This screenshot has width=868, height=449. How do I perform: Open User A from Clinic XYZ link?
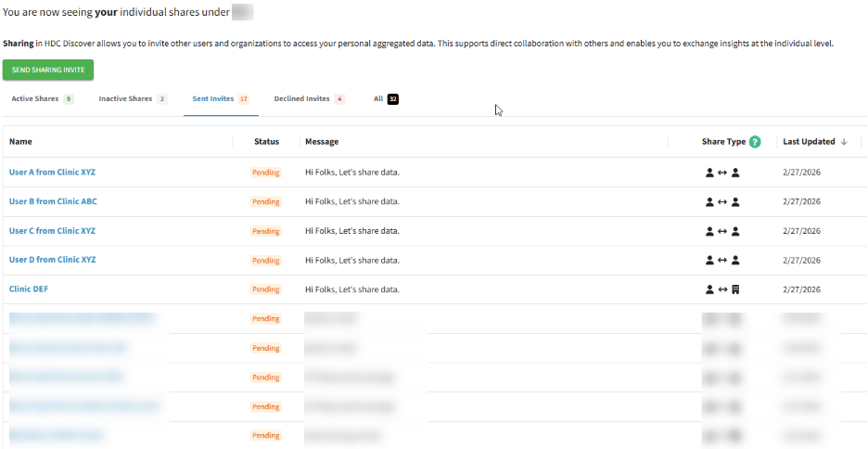pyautogui.click(x=52, y=173)
